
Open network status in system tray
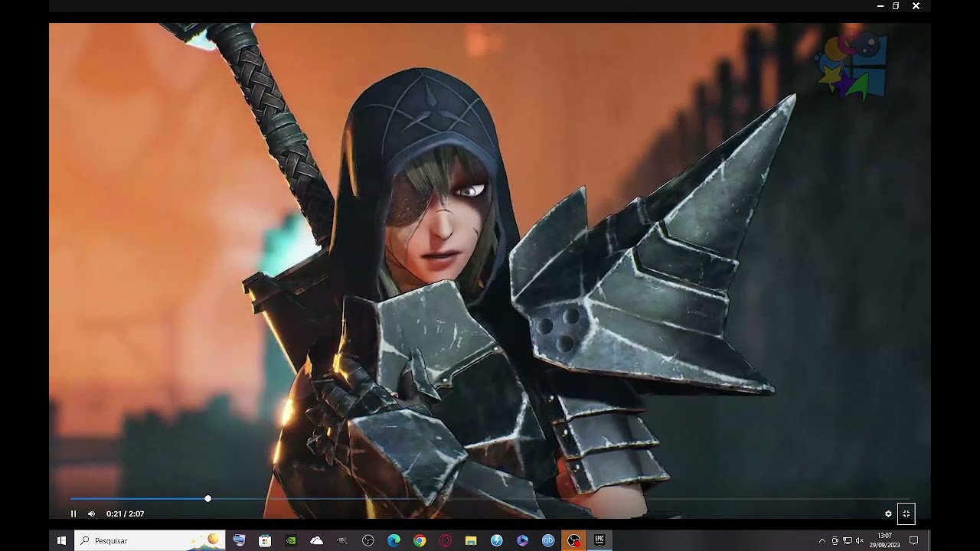(x=848, y=540)
